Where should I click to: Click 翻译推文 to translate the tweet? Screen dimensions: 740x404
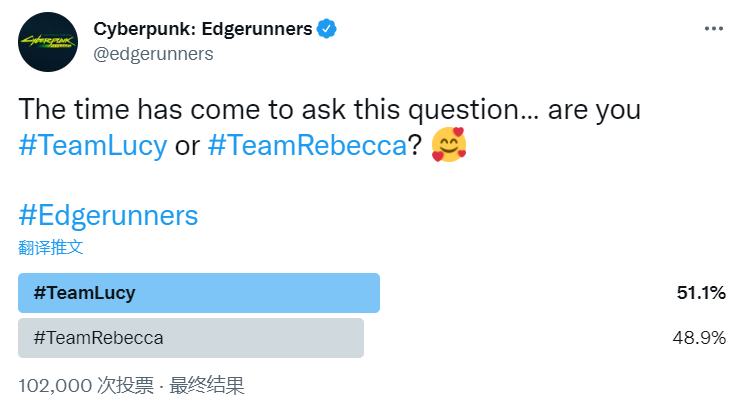click(x=50, y=247)
